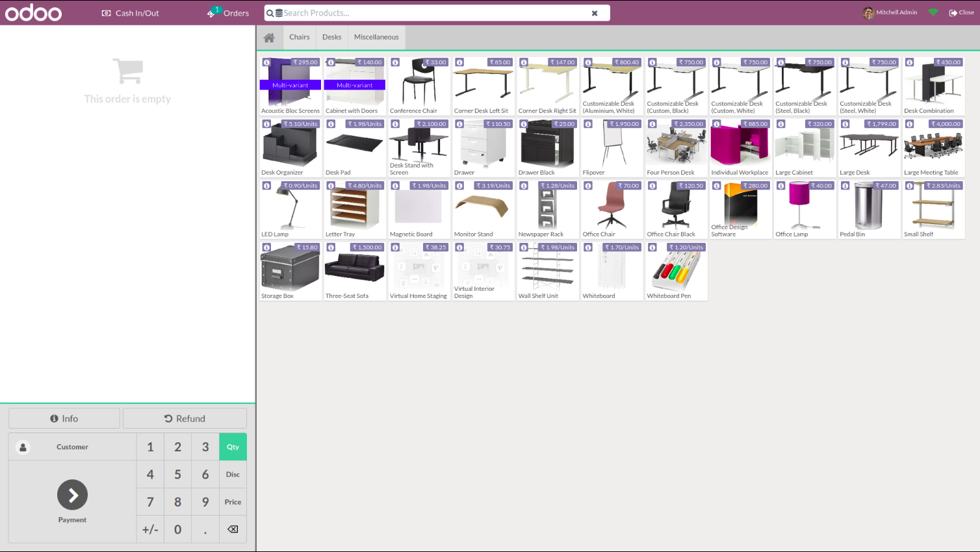Viewport: 980px width, 552px height.
Task: Open the Chairs category tab
Action: pos(300,37)
